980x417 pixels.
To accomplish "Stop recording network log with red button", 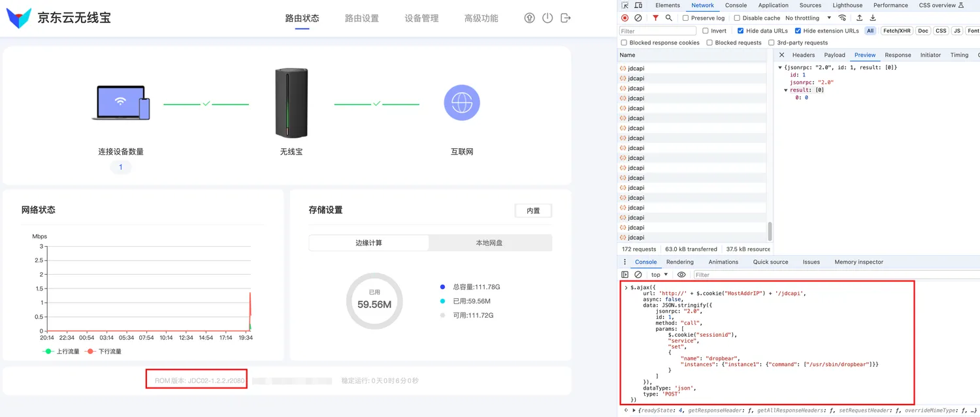I will (x=625, y=18).
